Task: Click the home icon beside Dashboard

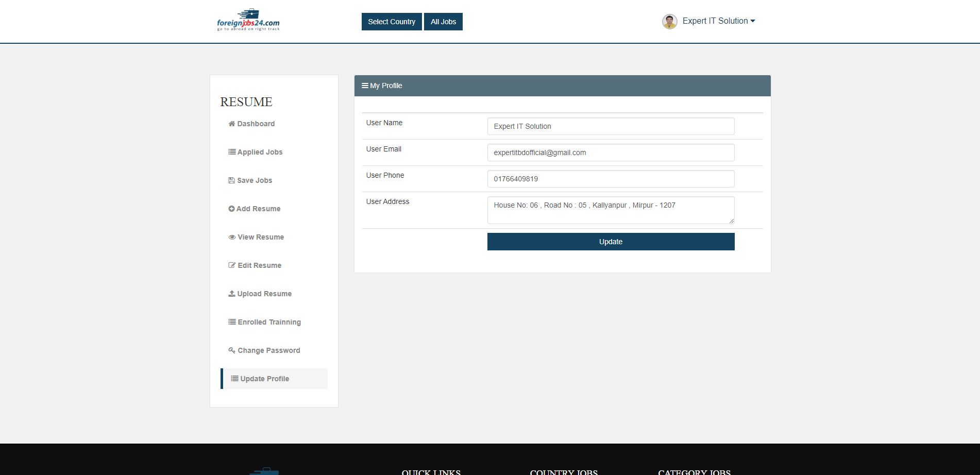Action: (x=231, y=124)
